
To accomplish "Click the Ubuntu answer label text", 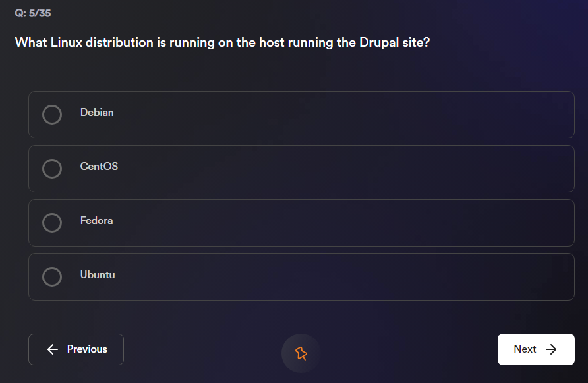I will pos(98,275).
